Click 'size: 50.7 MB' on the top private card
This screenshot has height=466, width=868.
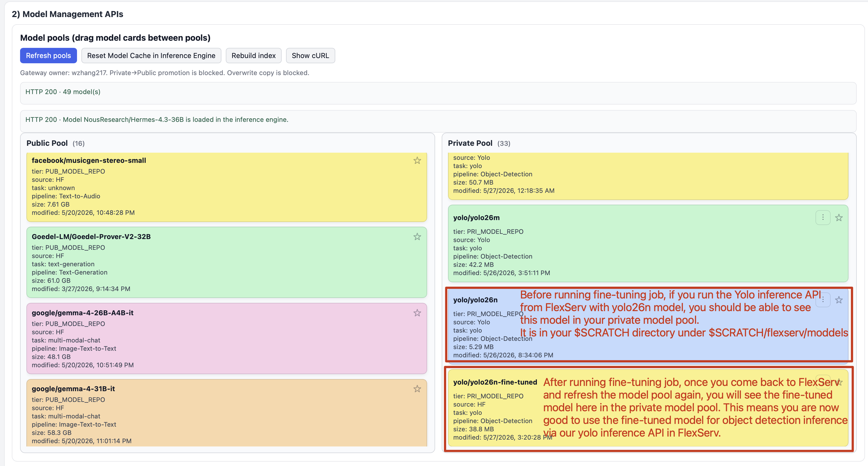click(x=473, y=182)
